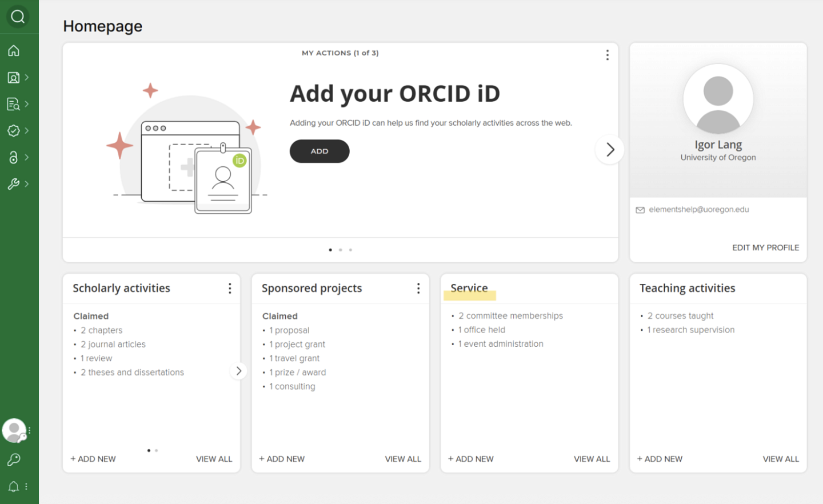
Task: Select the second carousel dot in My Actions
Action: tap(341, 250)
